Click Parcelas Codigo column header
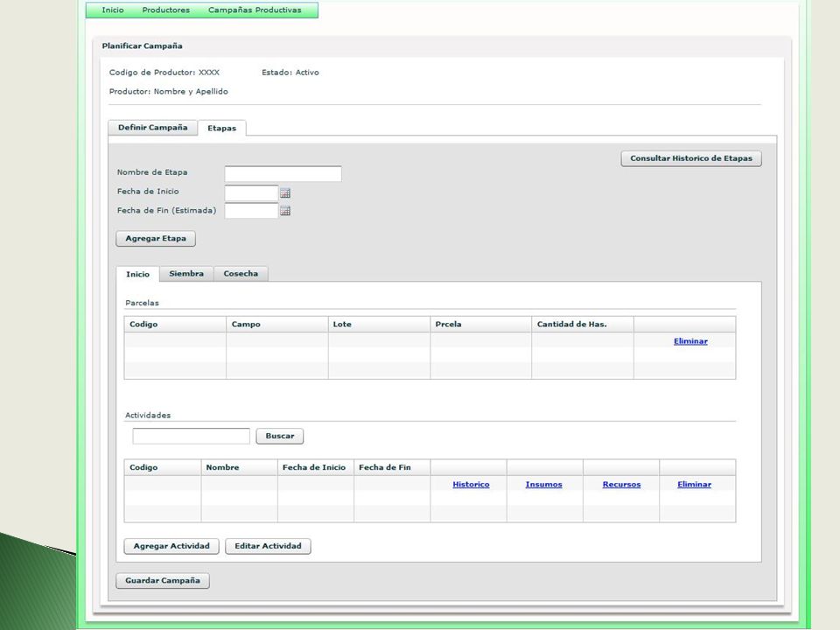The width and height of the screenshot is (840, 630). (x=175, y=324)
